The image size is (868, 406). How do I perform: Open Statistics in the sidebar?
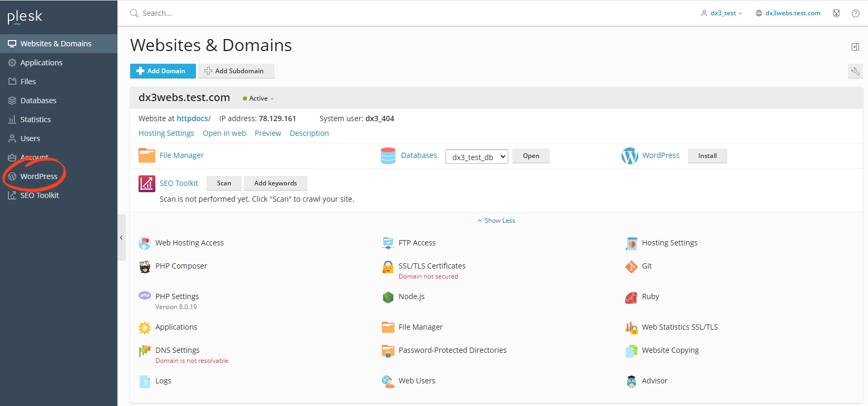[58, 120]
